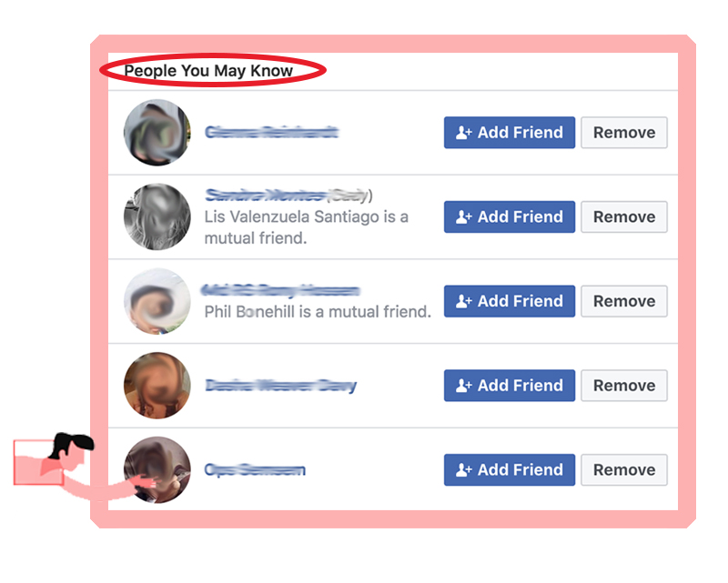Add the fourth suggested person as friend
Screen dimensions: 728x583
pos(510,386)
